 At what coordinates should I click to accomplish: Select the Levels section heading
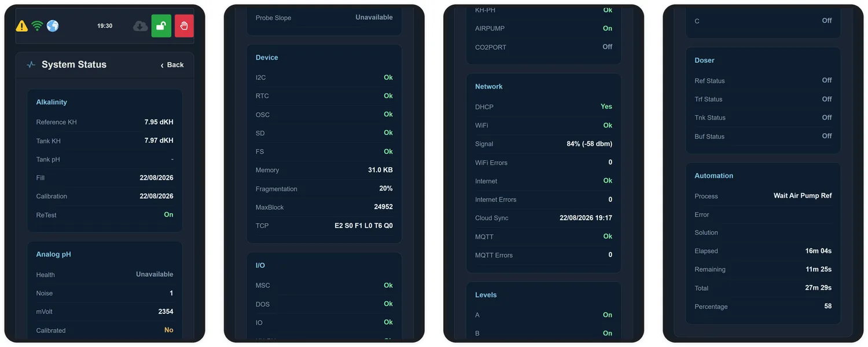[486, 295]
